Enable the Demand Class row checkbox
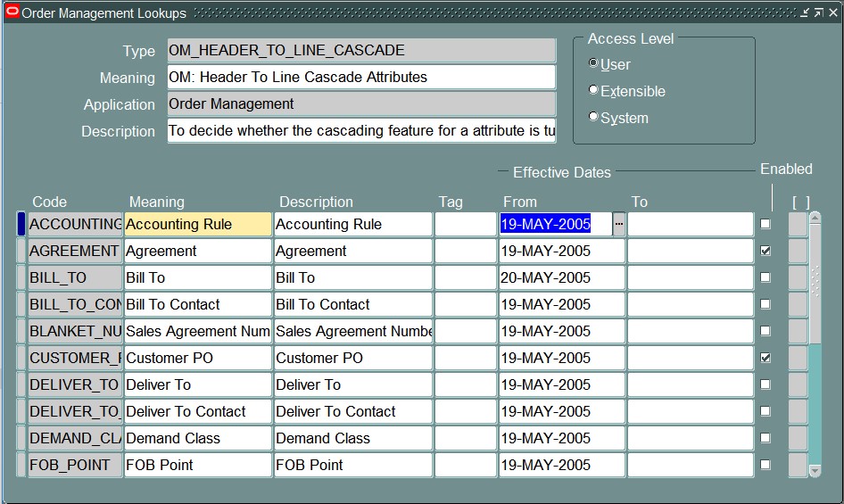This screenshot has height=504, width=844. tap(765, 438)
